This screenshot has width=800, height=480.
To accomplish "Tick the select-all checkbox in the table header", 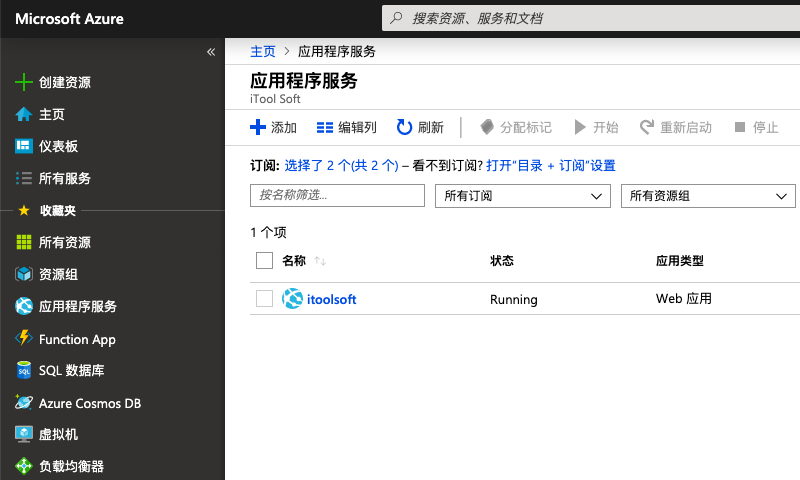I will click(264, 260).
